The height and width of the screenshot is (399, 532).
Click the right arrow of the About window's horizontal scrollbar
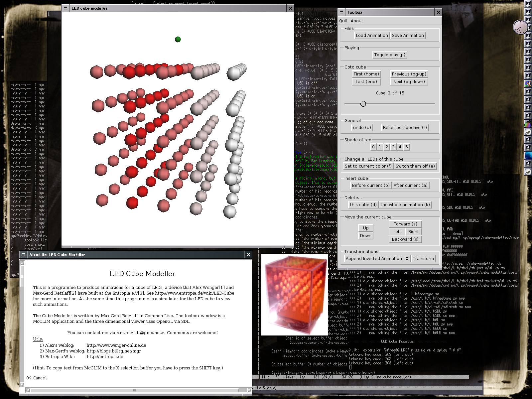tap(249, 390)
